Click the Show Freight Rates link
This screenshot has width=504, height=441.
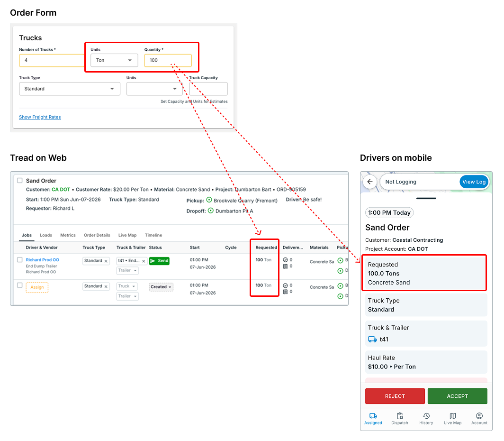click(40, 117)
